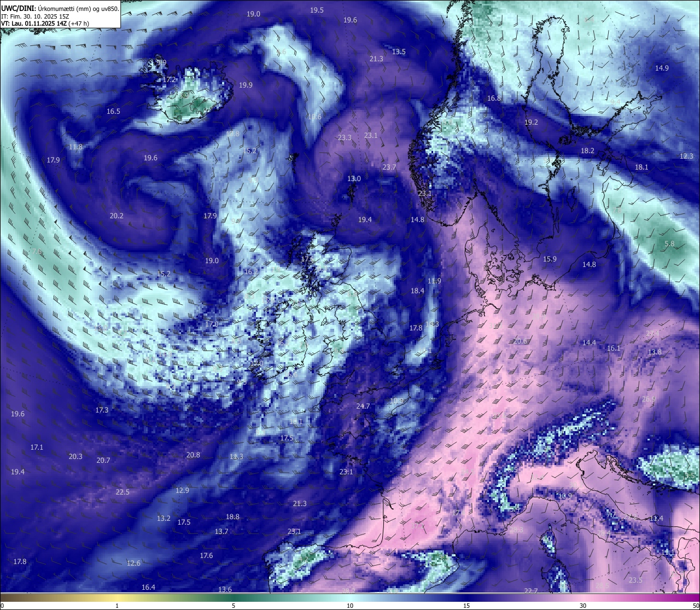Viewport: 700px width, 610px height.
Task: Click the value 18.1 on the map
Action: tap(641, 167)
